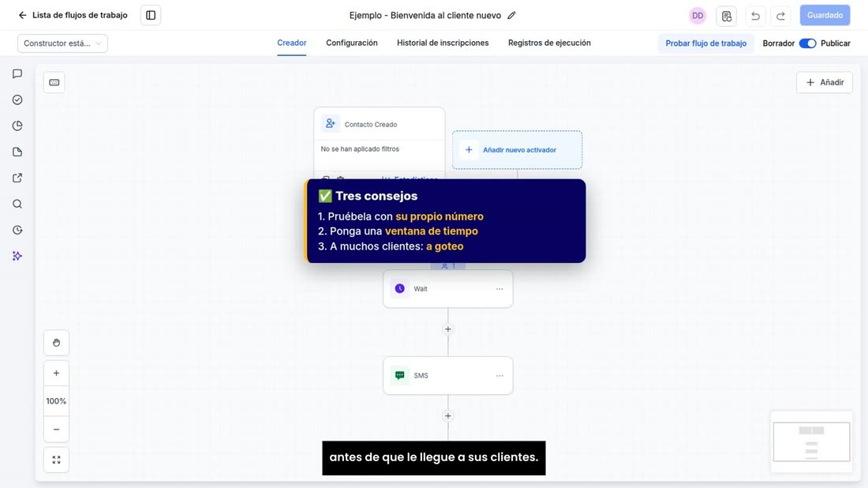
Task: Click the canvas minimap thumbnail
Action: [811, 441]
